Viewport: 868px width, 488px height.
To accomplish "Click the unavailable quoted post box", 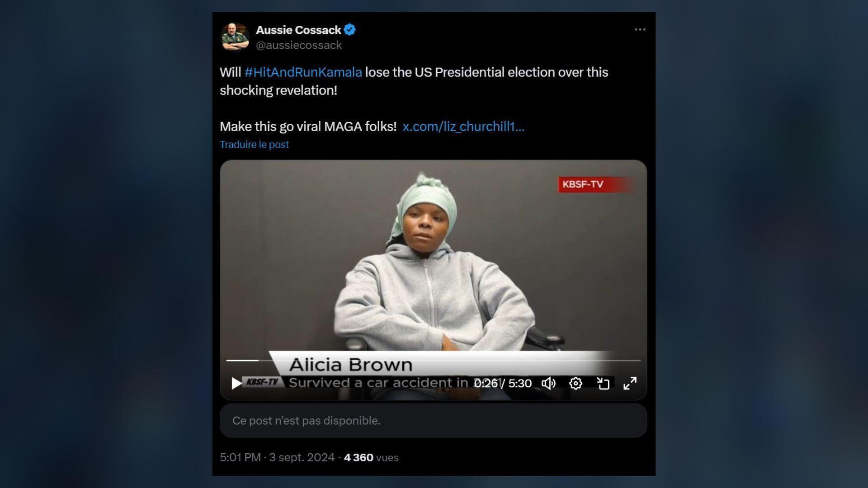I will 433,421.
